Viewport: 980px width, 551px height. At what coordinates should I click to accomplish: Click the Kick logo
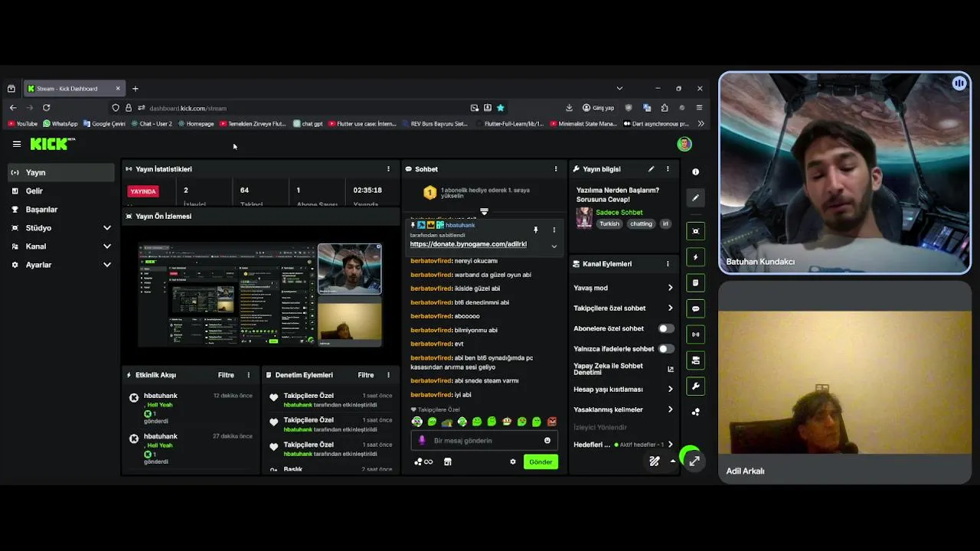tap(53, 144)
